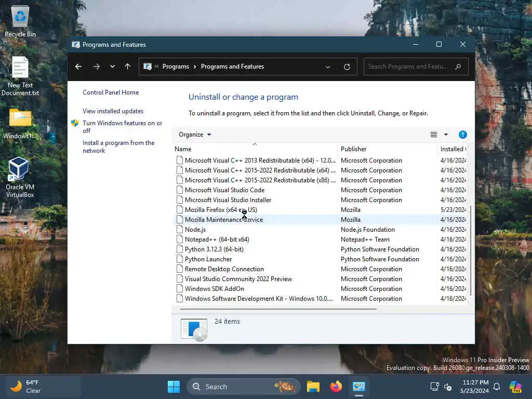Click the icon beside Python Launcher
The width and height of the screenshot is (532, 399).
point(179,259)
